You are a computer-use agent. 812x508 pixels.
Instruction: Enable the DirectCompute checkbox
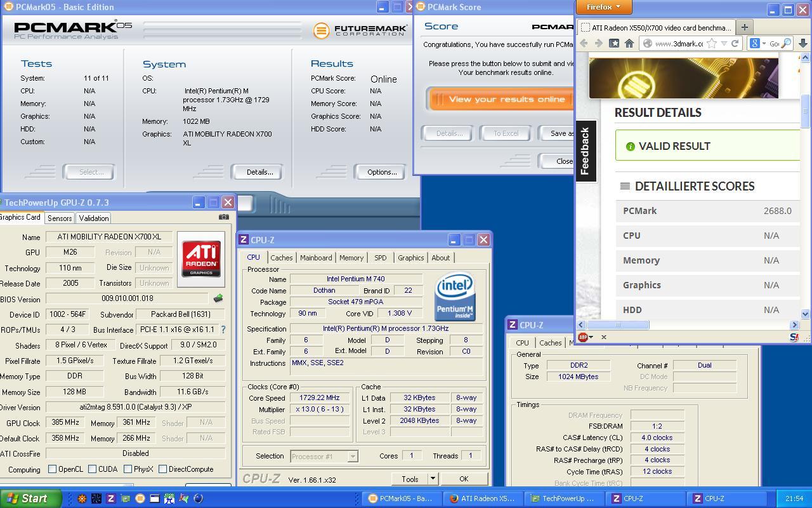(163, 469)
